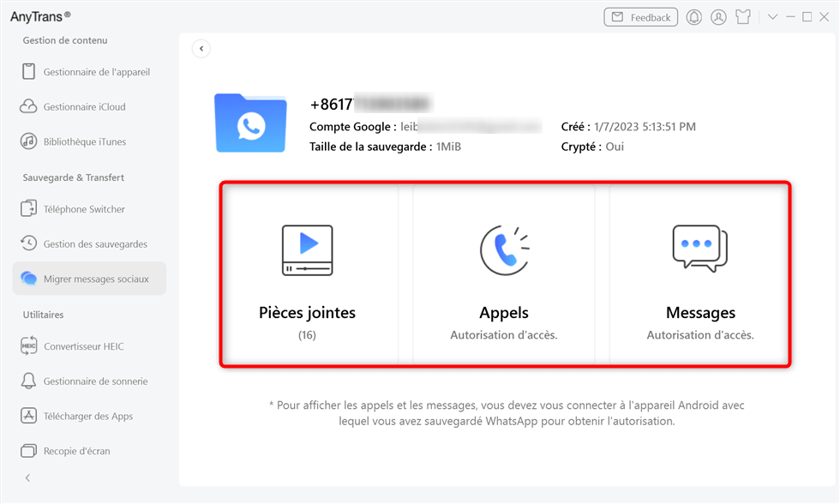Click the device manager phone icon
840x504 pixels.
(x=29, y=71)
